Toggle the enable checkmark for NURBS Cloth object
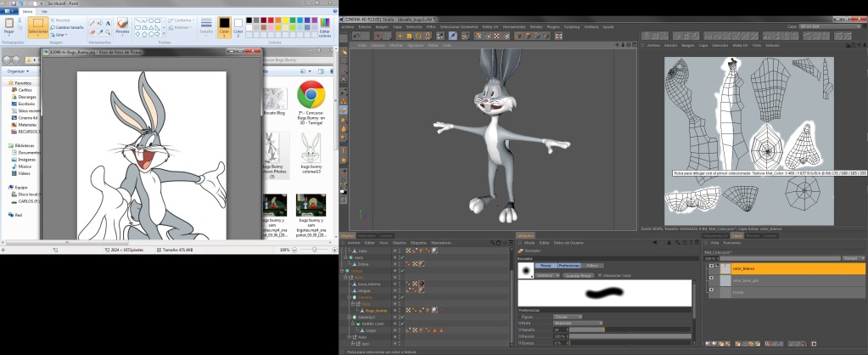 click(402, 324)
